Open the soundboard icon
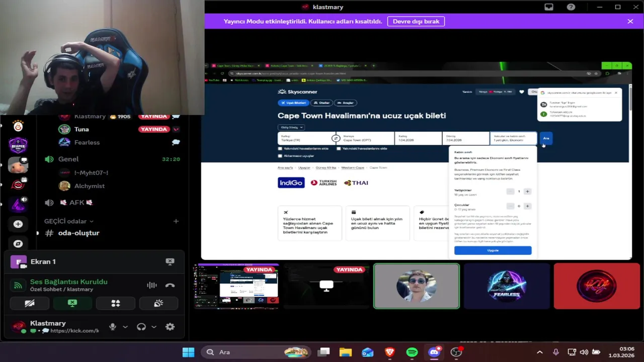This screenshot has width=644, height=362. pos(158,303)
